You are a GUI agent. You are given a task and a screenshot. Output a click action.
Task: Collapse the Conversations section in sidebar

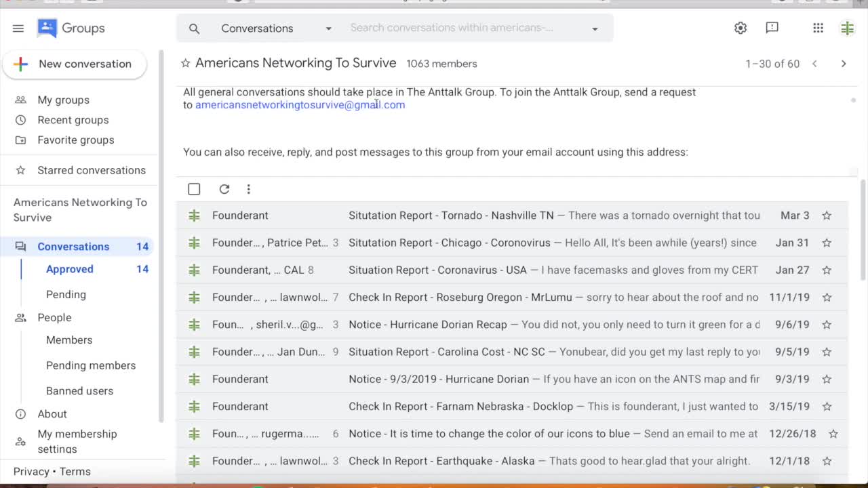pyautogui.click(x=20, y=247)
